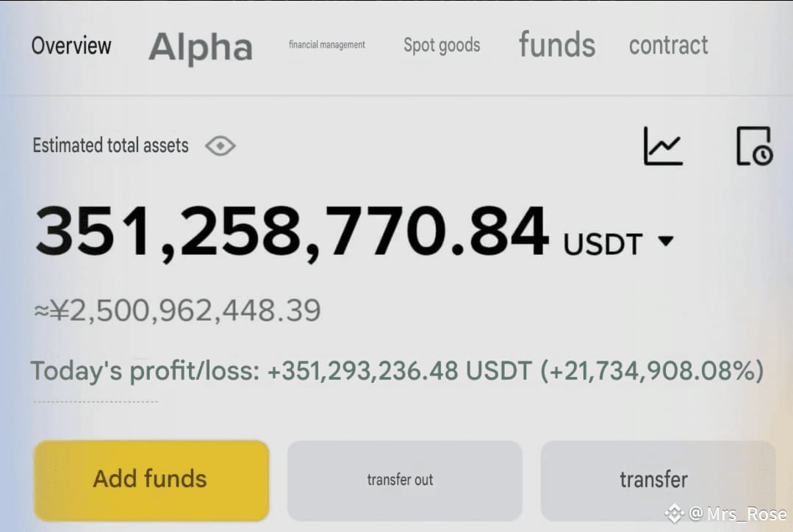Hide balance with the eye icon
This screenshot has width=793, height=532.
coord(220,146)
